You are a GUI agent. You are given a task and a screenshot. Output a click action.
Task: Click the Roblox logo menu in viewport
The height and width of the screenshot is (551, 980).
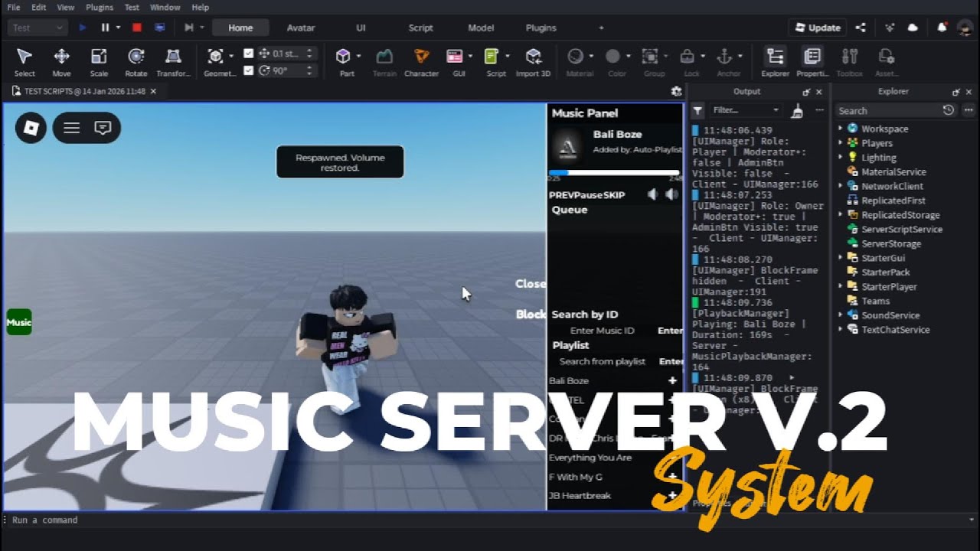coord(31,128)
